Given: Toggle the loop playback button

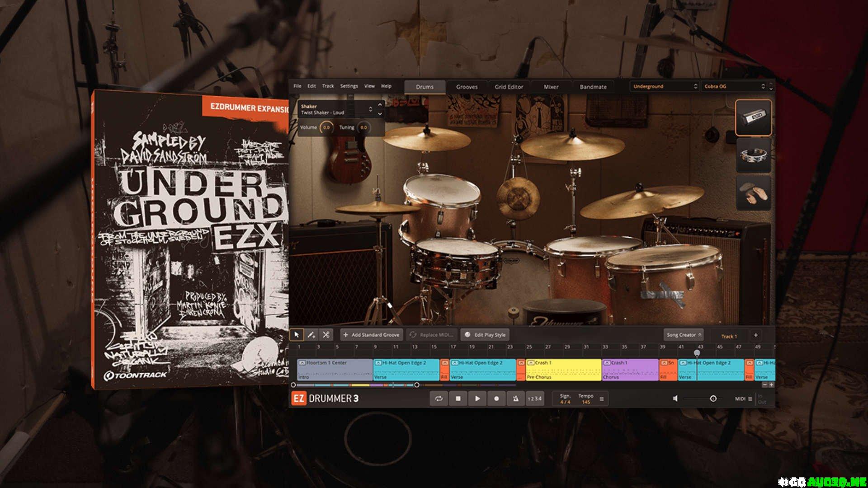Looking at the screenshot, I should coord(439,399).
